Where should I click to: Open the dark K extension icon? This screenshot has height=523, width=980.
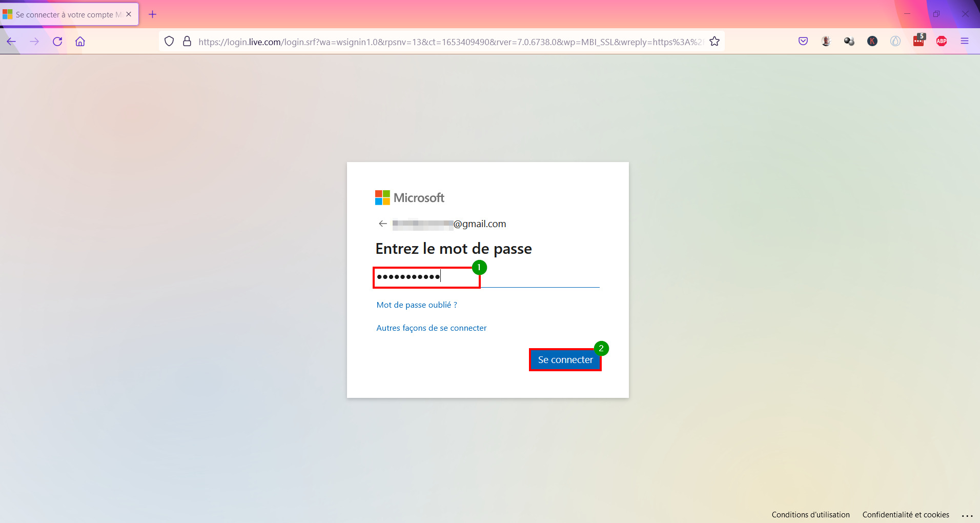(872, 42)
